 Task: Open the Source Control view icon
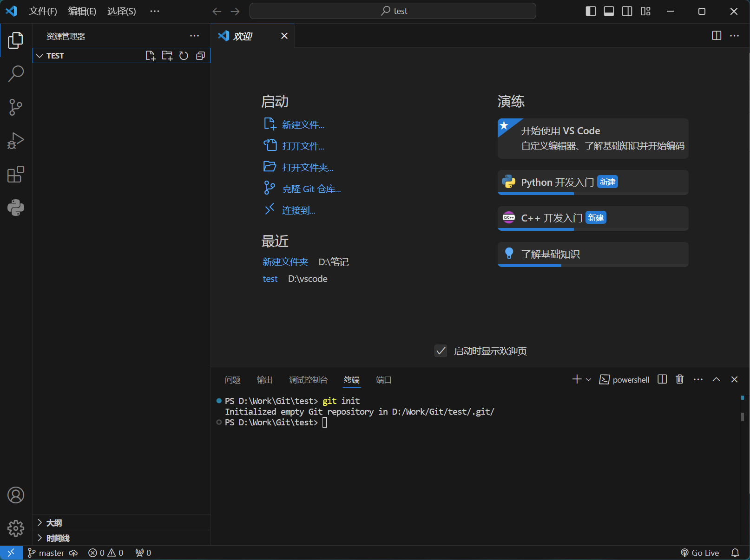[x=16, y=107]
